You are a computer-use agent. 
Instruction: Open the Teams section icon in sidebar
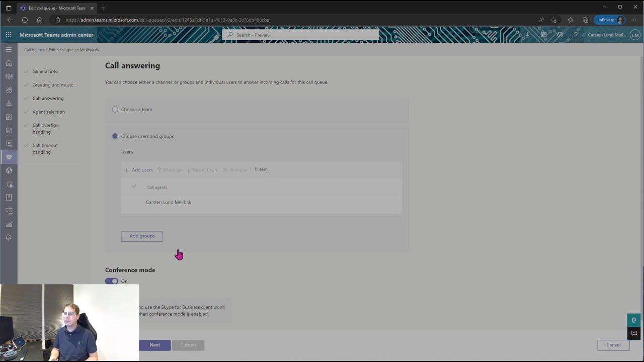[9, 76]
